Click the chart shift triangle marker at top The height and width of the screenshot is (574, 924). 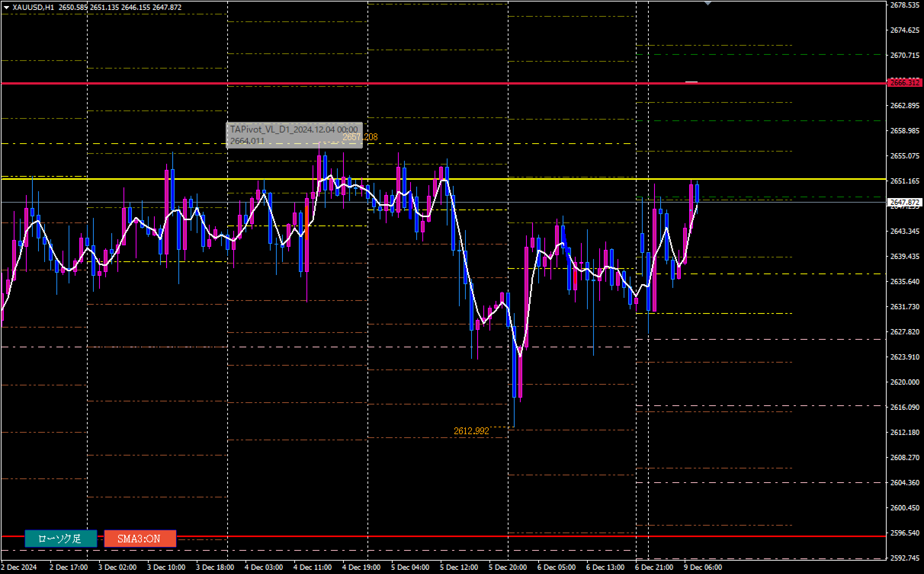coord(707,3)
